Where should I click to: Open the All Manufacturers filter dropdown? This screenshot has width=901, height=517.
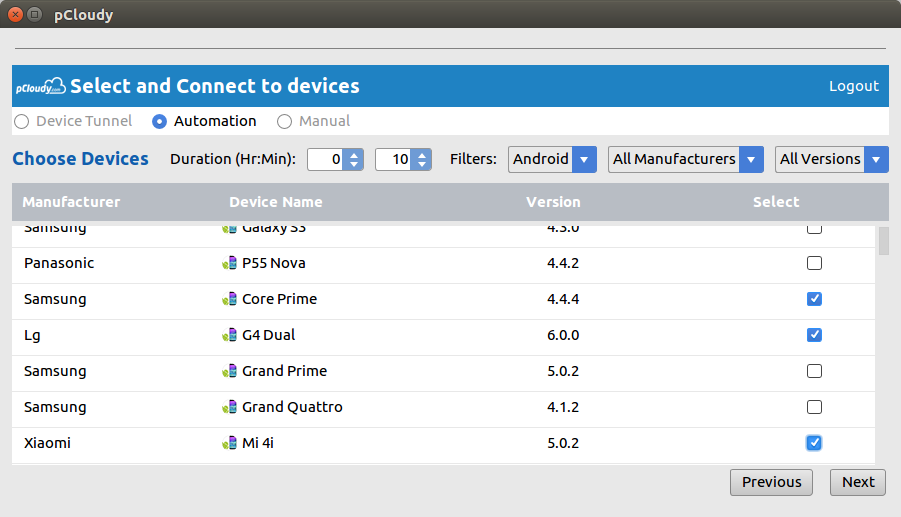tap(686, 159)
